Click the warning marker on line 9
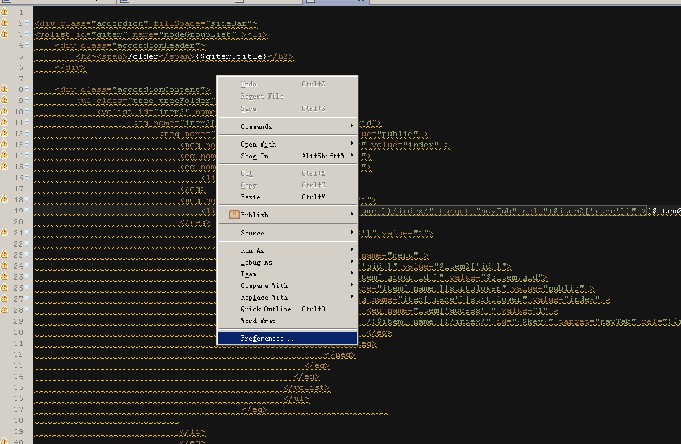 coord(5,99)
